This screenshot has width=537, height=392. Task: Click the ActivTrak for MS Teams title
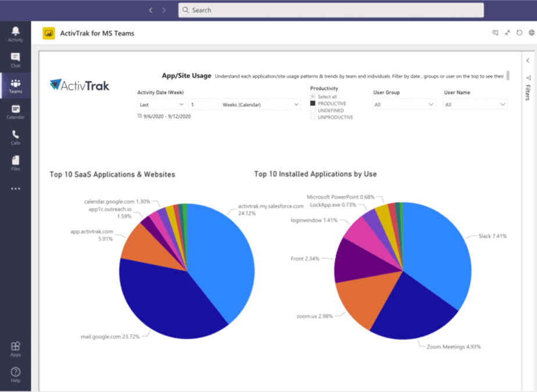[x=97, y=33]
